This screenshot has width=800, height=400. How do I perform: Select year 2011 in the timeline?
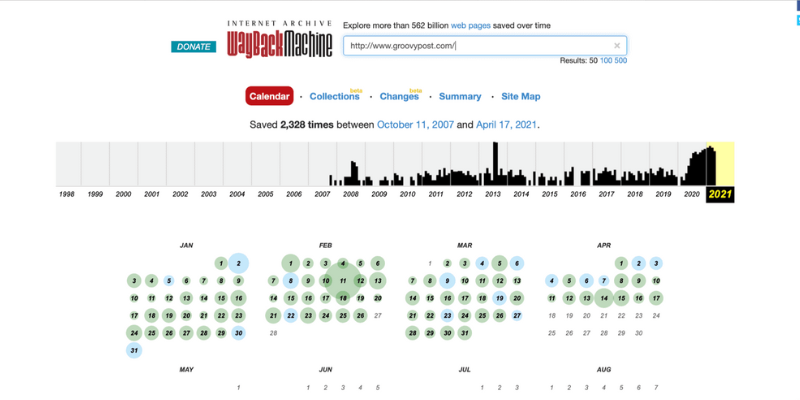(436, 194)
